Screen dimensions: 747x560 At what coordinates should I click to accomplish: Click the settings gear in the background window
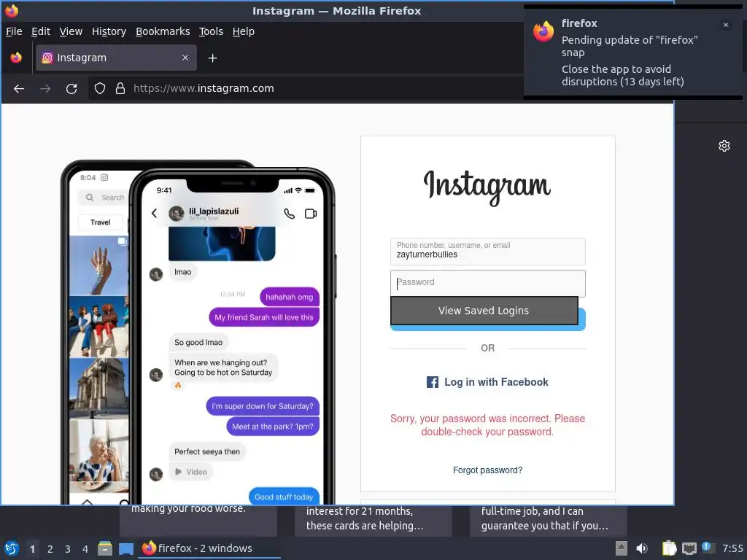click(724, 146)
